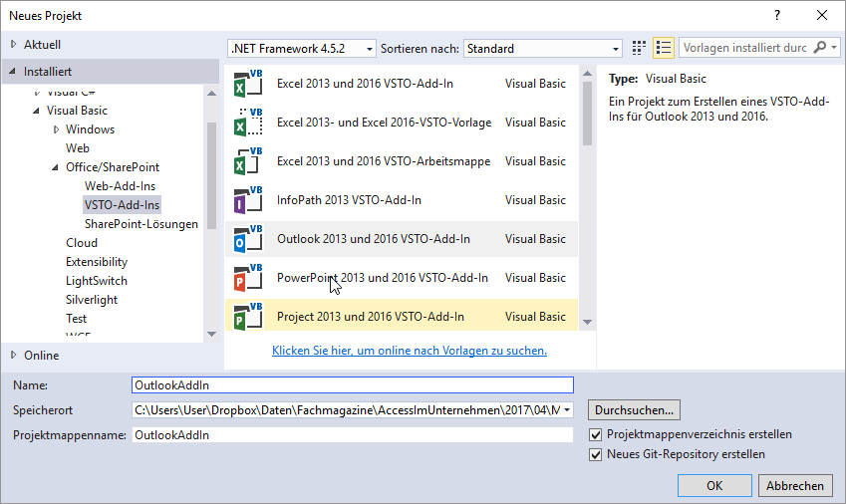Screen dimensions: 846x504
Task: Click the Outlook VSTO-Add-In template icon
Action: click(x=248, y=239)
